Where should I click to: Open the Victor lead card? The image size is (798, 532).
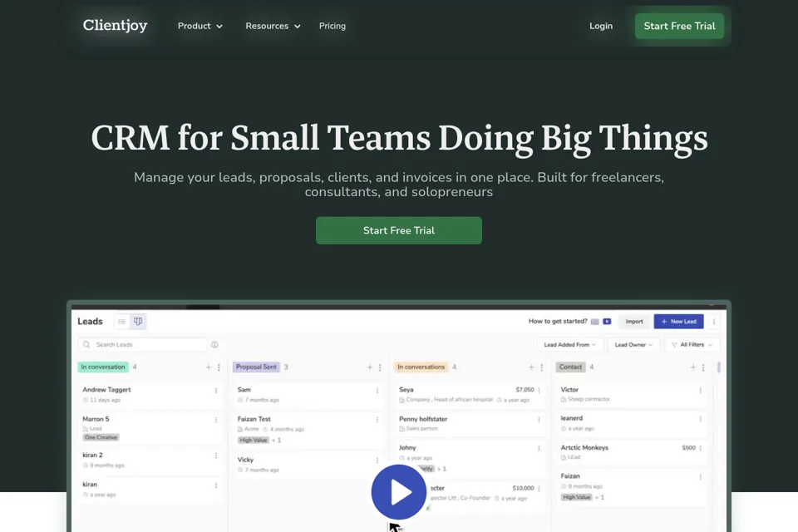pos(631,395)
